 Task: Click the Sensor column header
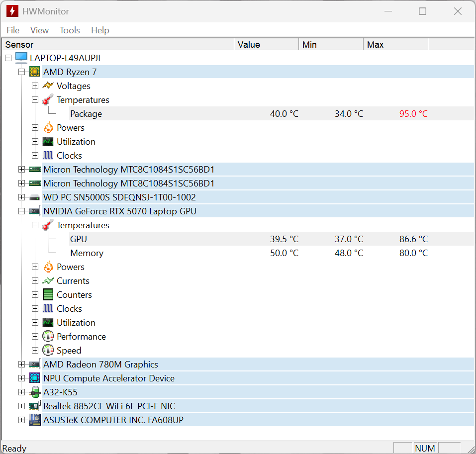point(118,45)
